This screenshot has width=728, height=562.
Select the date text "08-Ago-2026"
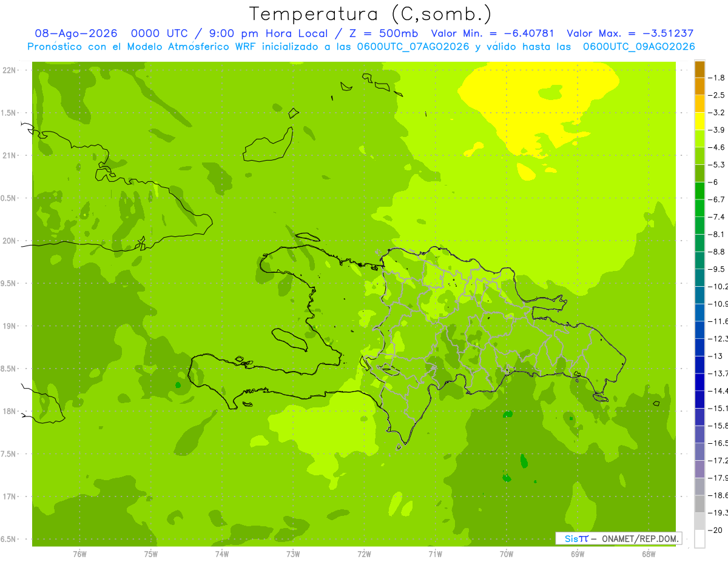76,34
